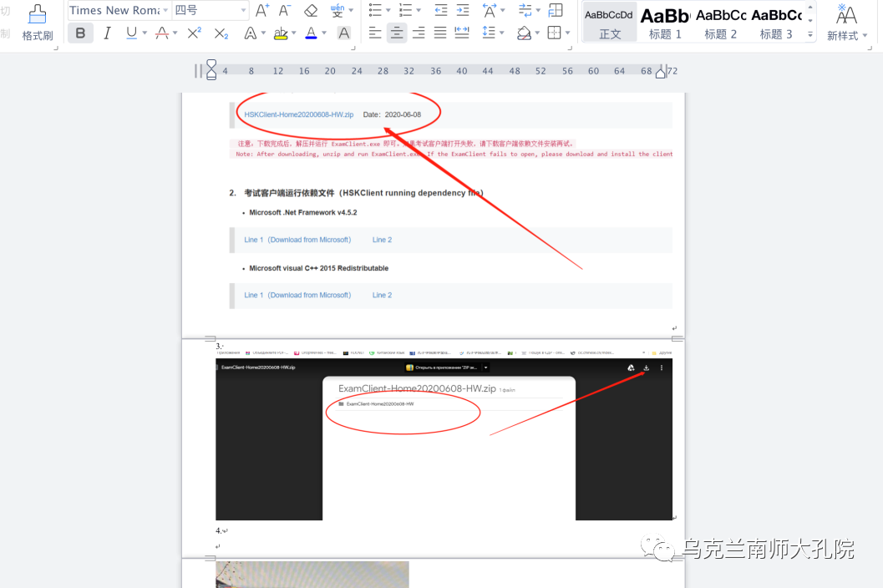Open font group dialog launcher
The image size is (883, 588).
[353, 48]
